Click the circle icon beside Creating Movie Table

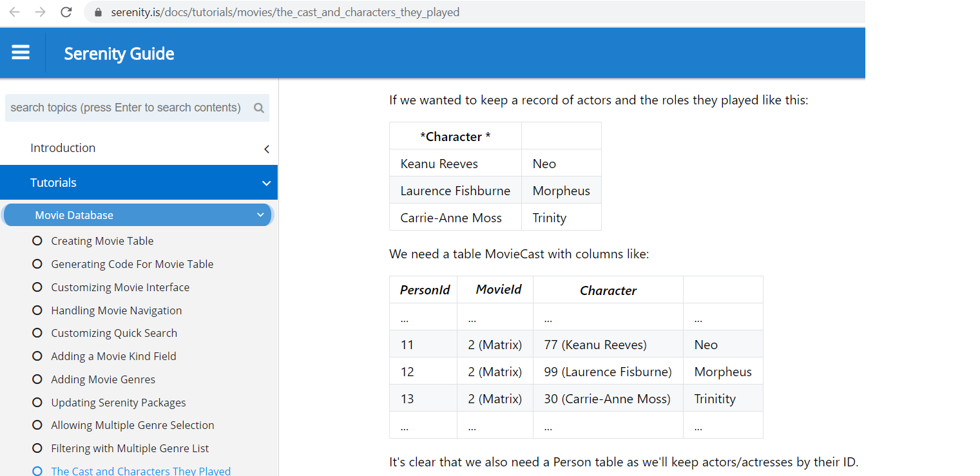click(37, 240)
